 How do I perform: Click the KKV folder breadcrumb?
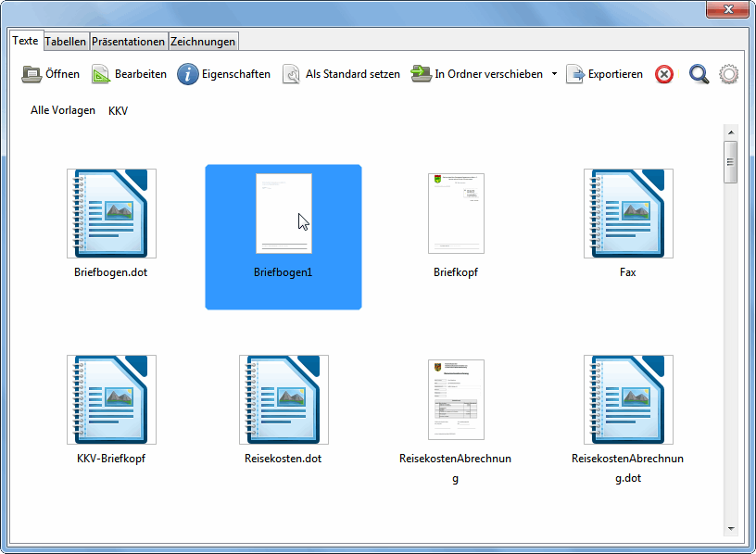[x=118, y=110]
